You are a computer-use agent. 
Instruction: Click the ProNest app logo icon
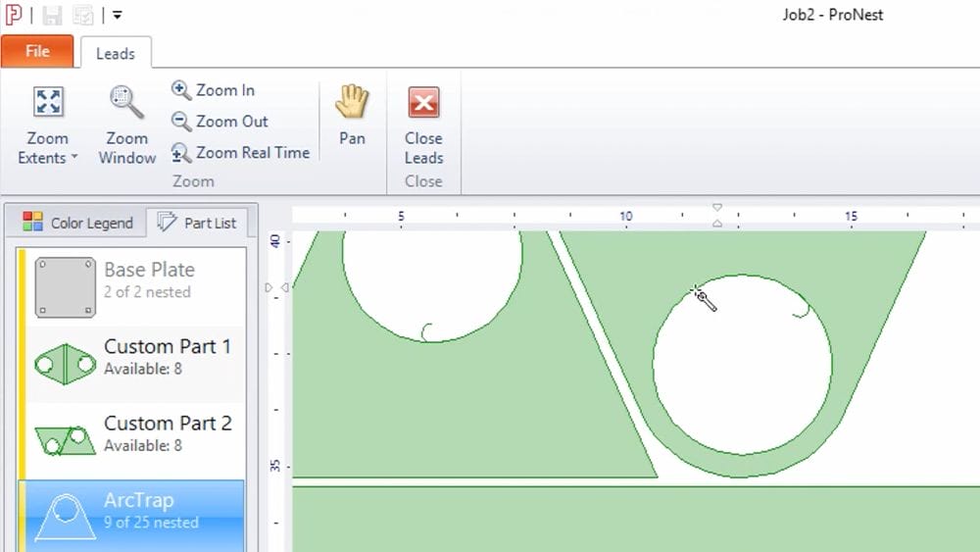(14, 16)
